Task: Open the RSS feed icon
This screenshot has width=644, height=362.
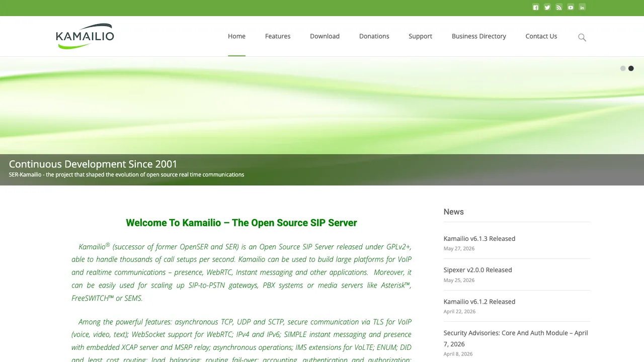Action: pyautogui.click(x=559, y=8)
